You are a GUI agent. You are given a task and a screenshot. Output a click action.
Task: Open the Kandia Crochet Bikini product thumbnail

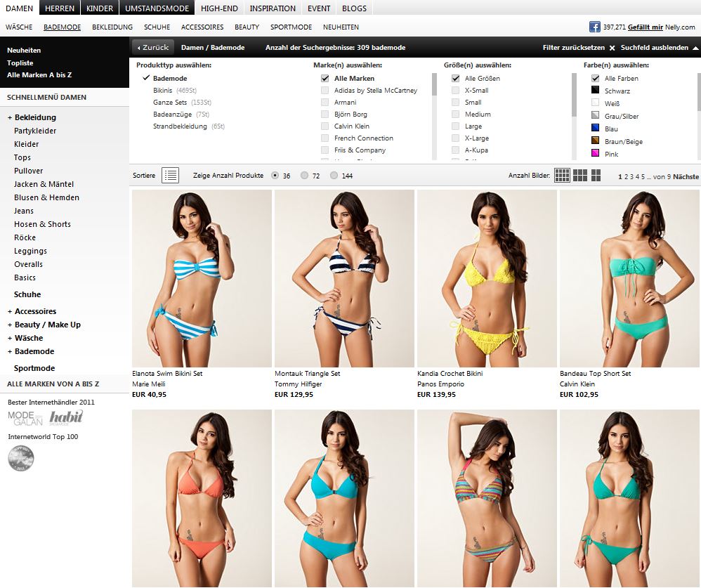[x=487, y=278]
